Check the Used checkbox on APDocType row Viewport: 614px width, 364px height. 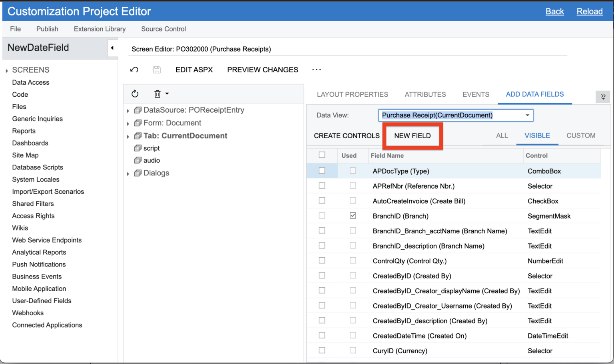coord(353,171)
